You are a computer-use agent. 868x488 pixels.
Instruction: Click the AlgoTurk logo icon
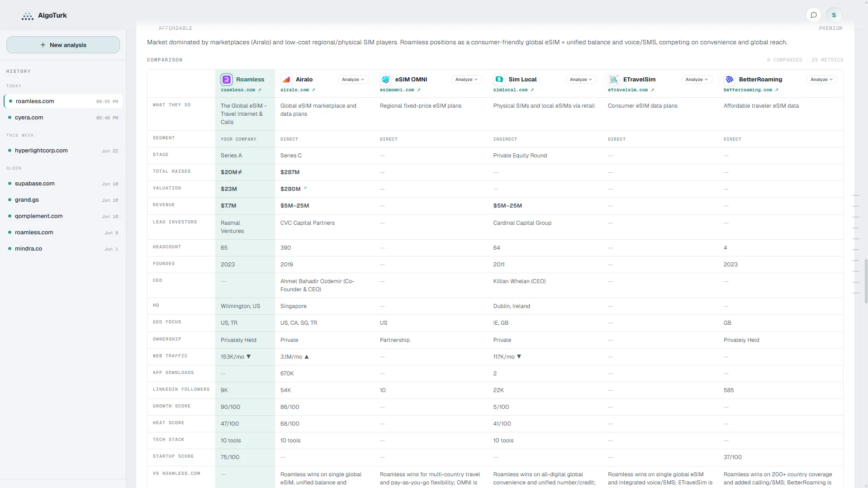point(28,16)
